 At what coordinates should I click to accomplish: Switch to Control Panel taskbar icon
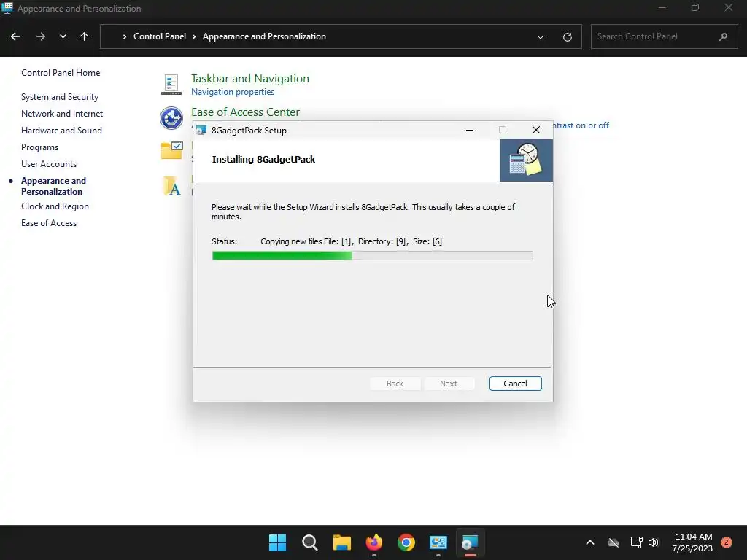pos(438,542)
